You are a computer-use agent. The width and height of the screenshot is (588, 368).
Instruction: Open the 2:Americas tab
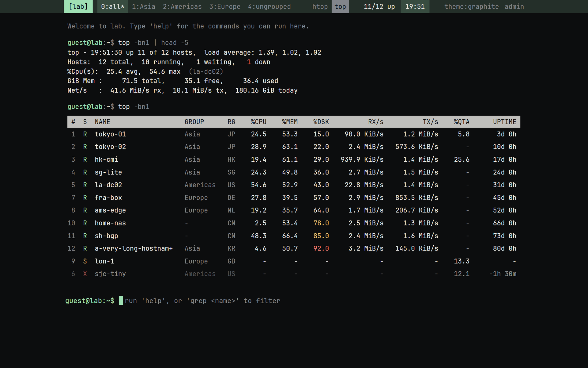coord(182,6)
